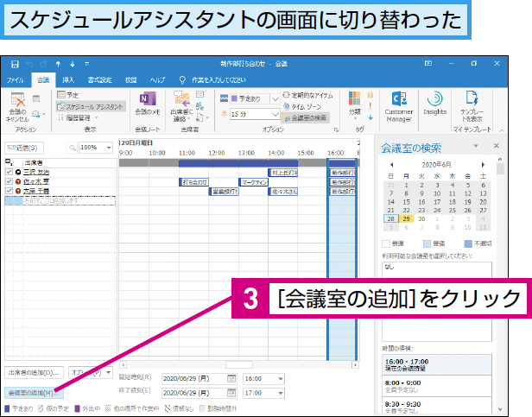Click the 会議室の追加 button
This screenshot has height=417, width=532.
31,394
